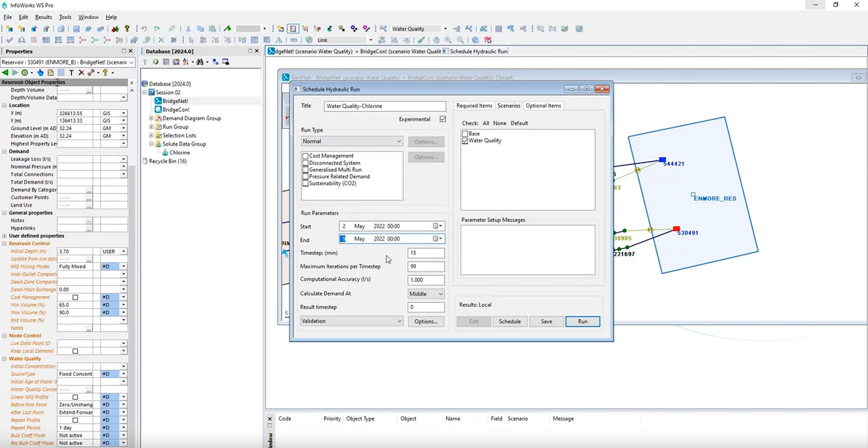Enable the Pressure Related Demand option
Viewport: 868px width, 448px height.
pos(306,177)
